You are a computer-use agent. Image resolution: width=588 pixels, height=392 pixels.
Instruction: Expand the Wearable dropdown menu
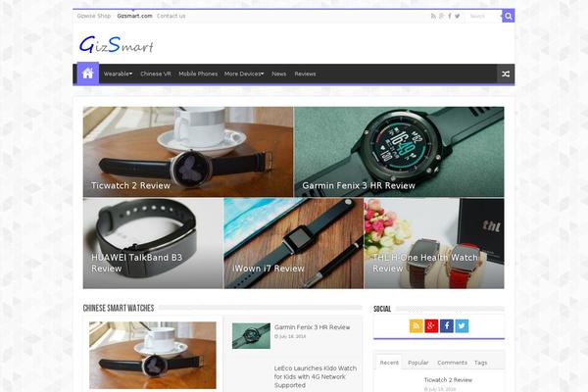coord(118,73)
